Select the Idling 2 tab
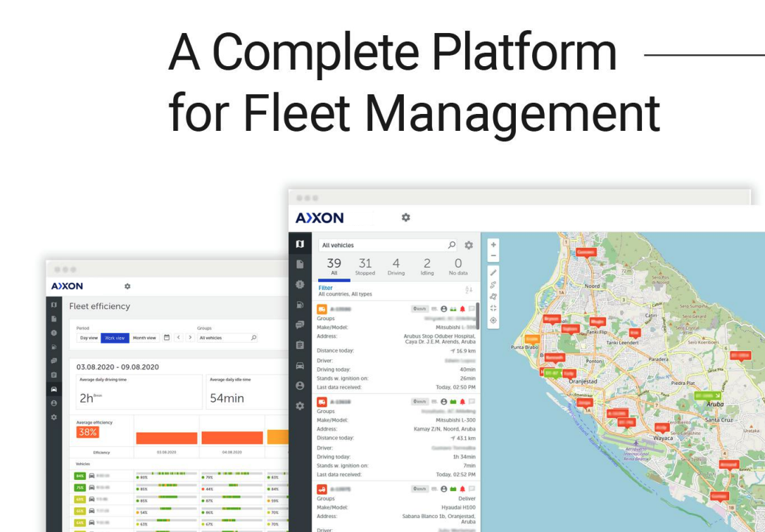 (427, 267)
